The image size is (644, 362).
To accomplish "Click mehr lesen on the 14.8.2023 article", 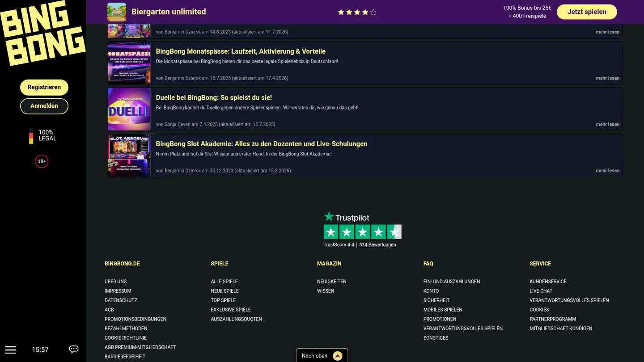I will tap(607, 32).
